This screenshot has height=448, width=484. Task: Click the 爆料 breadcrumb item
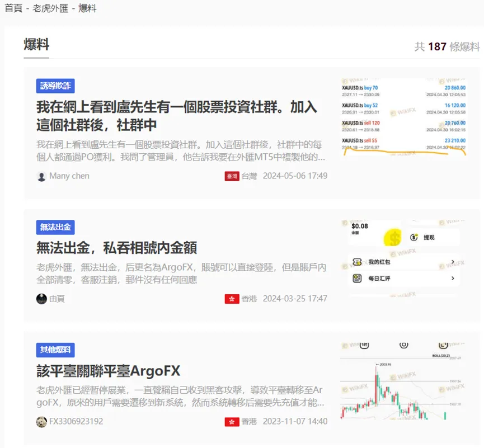[87, 8]
